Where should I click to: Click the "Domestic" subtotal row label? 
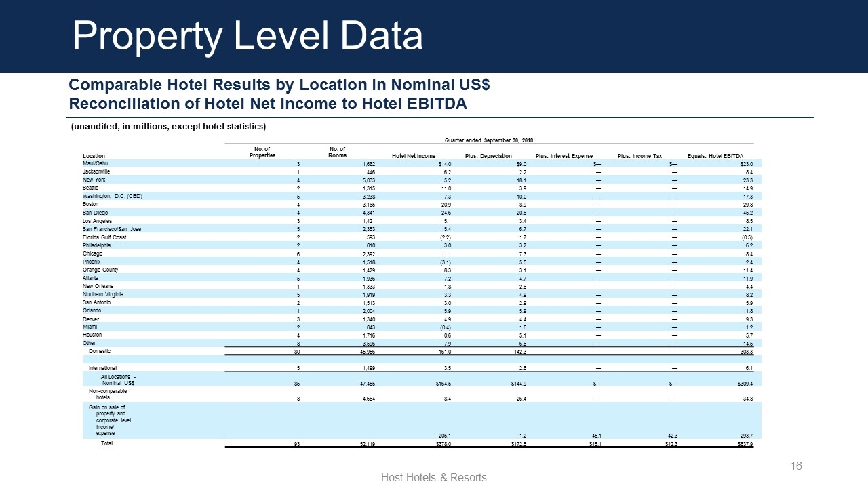point(100,351)
